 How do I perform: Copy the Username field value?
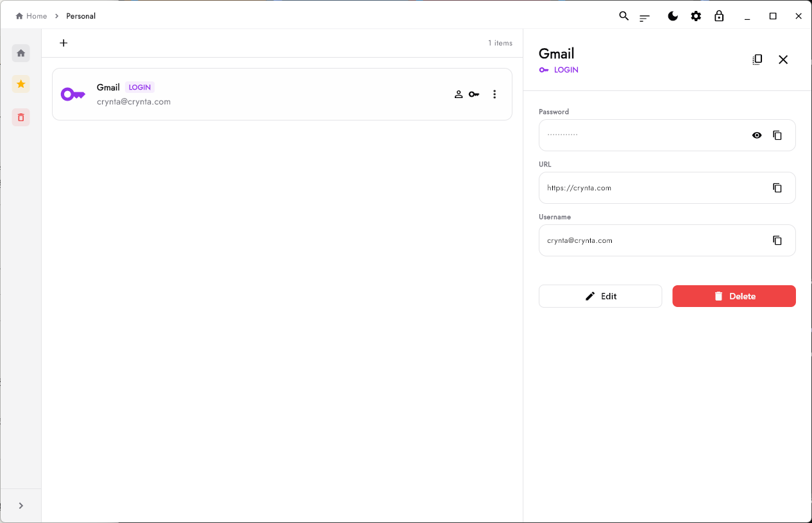point(777,240)
